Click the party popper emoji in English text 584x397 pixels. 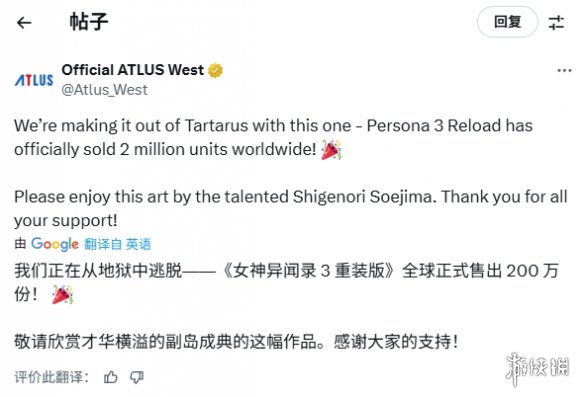[331, 150]
